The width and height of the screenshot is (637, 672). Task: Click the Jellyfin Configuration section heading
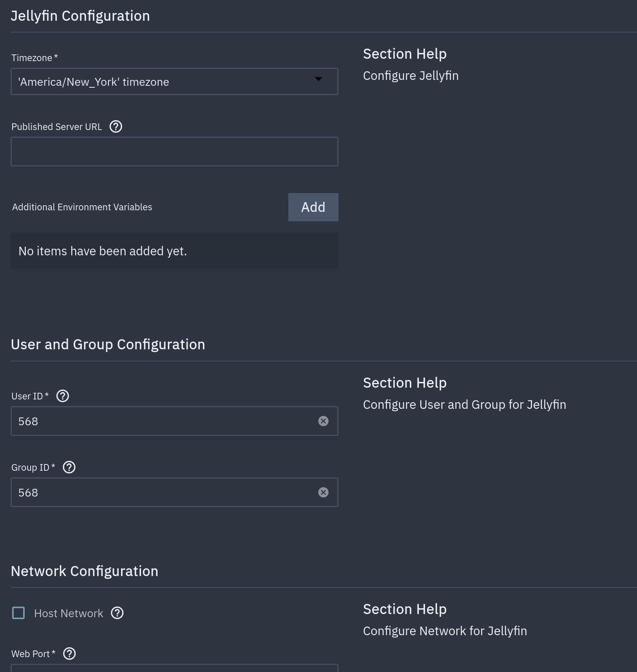coord(80,16)
